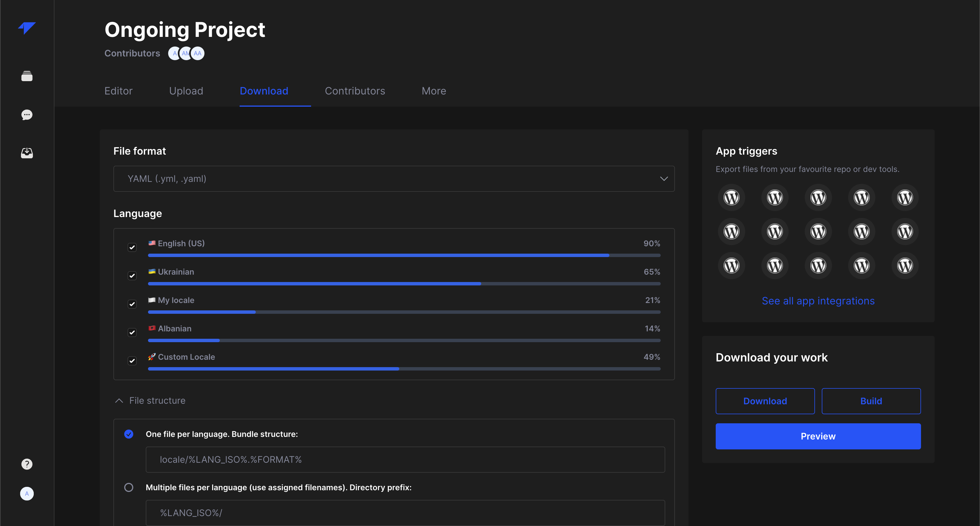Screen dimensions: 980x526
Task: Click the Ongoing Project title
Action: point(185,30)
